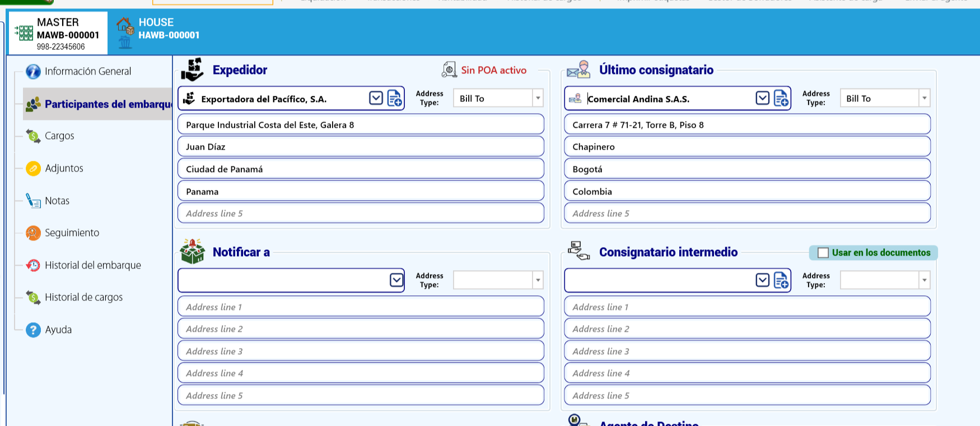Image resolution: width=980 pixels, height=426 pixels.
Task: Expand the Expedidor company dropdown
Action: [376, 99]
